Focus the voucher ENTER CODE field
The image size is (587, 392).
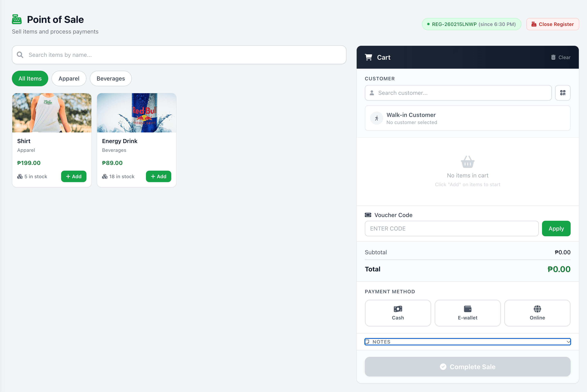point(451,228)
